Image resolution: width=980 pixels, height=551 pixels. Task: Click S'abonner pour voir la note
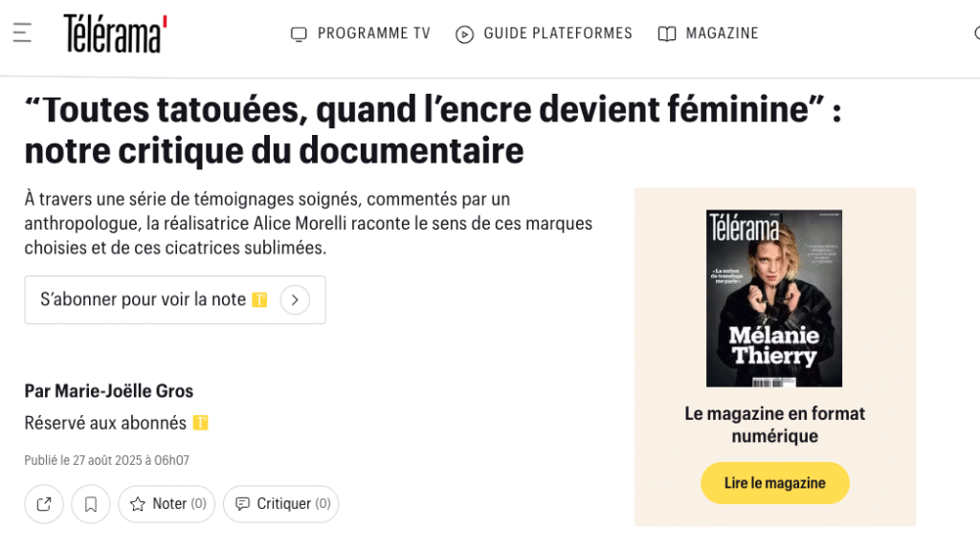click(144, 299)
